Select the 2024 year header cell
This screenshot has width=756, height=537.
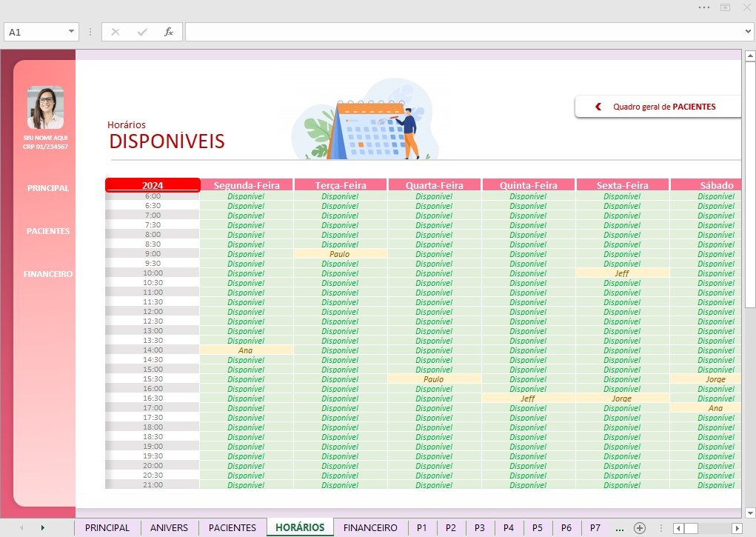(x=153, y=185)
